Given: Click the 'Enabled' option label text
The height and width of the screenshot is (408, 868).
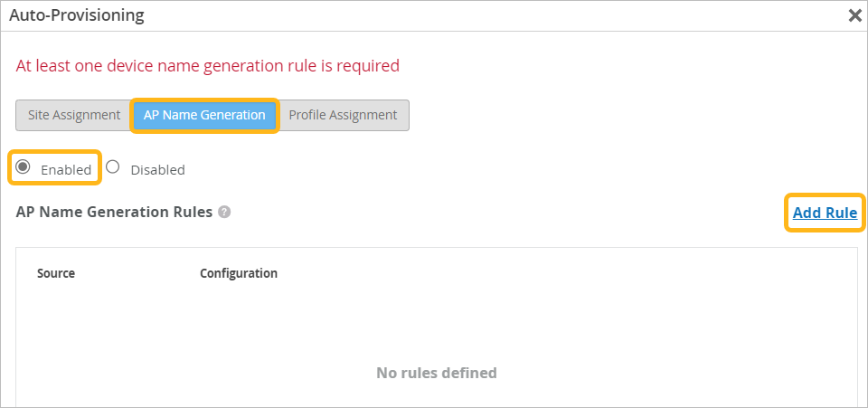Looking at the screenshot, I should [66, 170].
